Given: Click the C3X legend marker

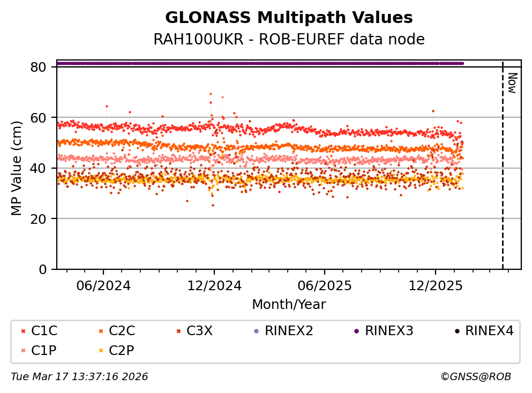Looking at the screenshot, I should pyautogui.click(x=178, y=331).
